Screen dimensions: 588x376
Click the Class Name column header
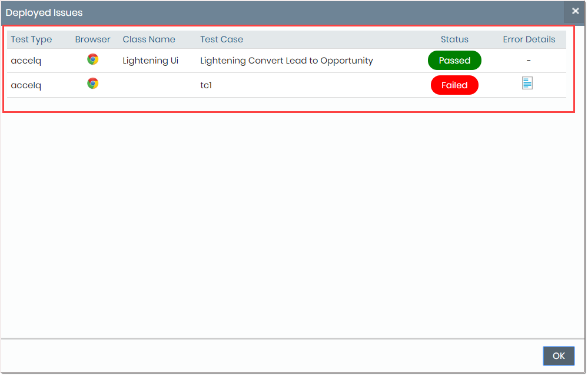coord(149,39)
